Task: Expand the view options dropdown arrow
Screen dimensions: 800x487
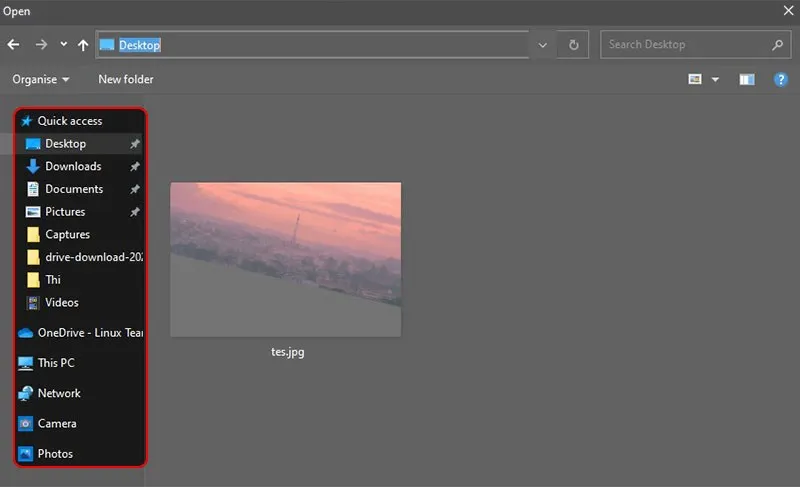Action: pos(715,79)
